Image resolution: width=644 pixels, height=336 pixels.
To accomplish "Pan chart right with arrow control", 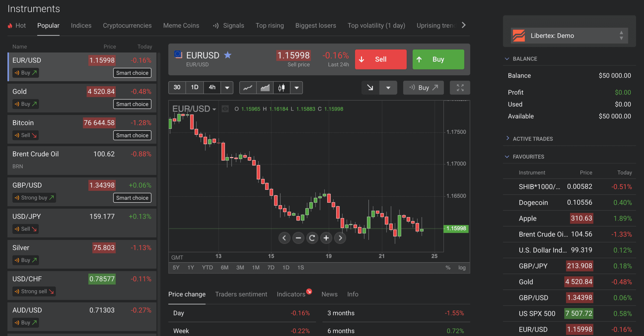I will [340, 238].
